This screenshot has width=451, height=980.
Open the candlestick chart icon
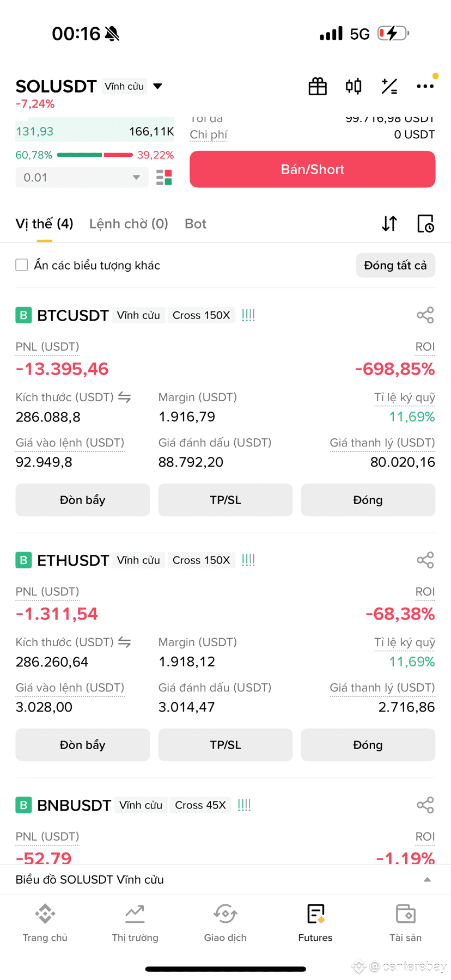(x=354, y=86)
